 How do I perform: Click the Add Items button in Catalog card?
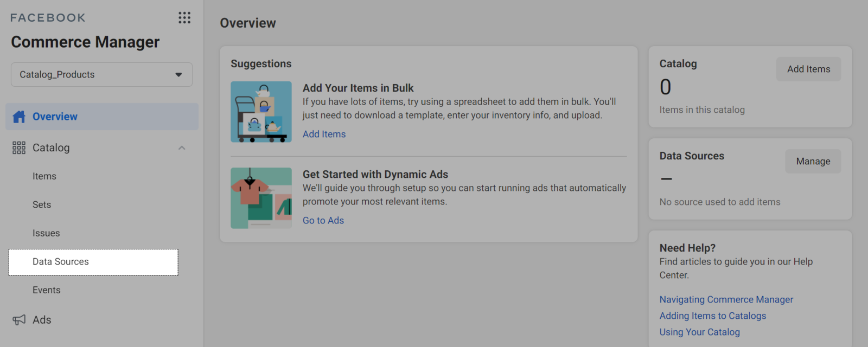(808, 69)
